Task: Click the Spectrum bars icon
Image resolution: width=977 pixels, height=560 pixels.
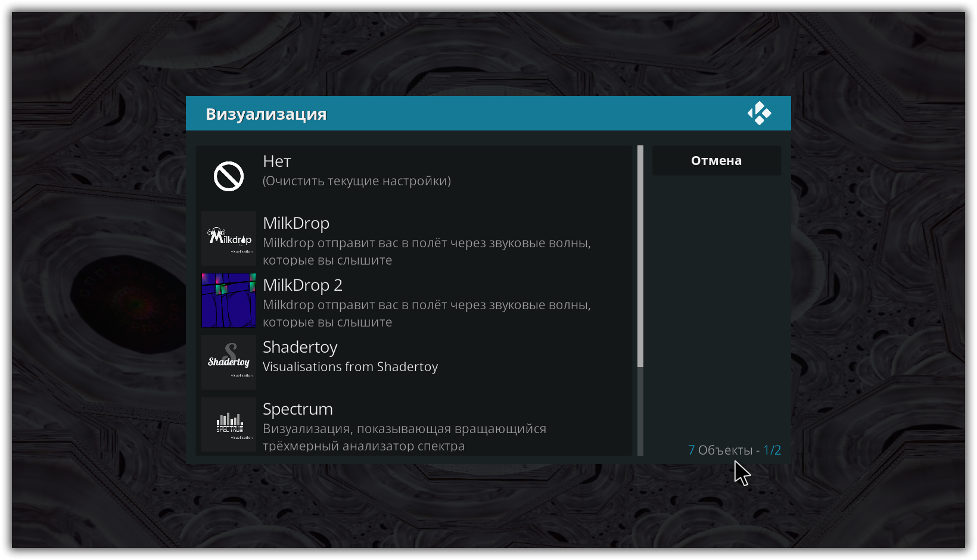Action: tap(229, 424)
